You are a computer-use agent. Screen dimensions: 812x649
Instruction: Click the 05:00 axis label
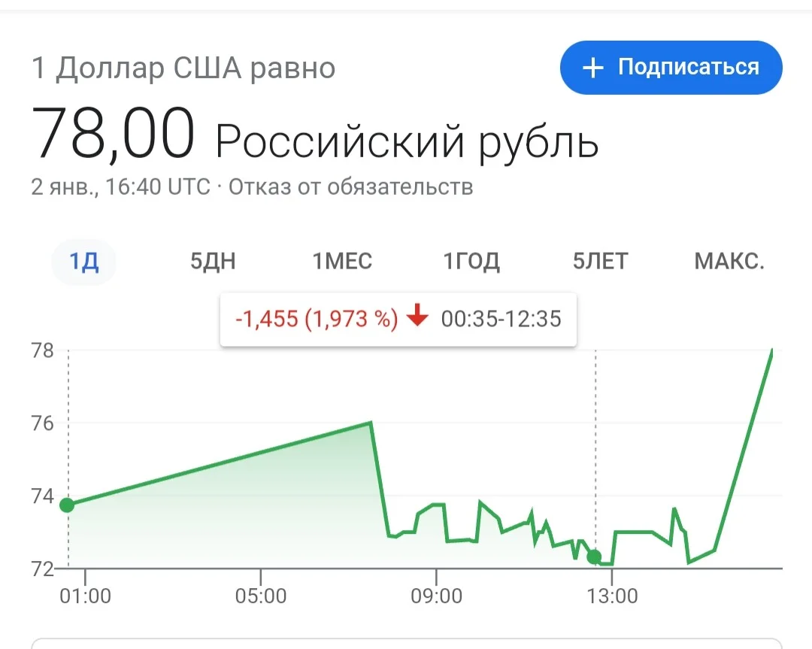[261, 596]
